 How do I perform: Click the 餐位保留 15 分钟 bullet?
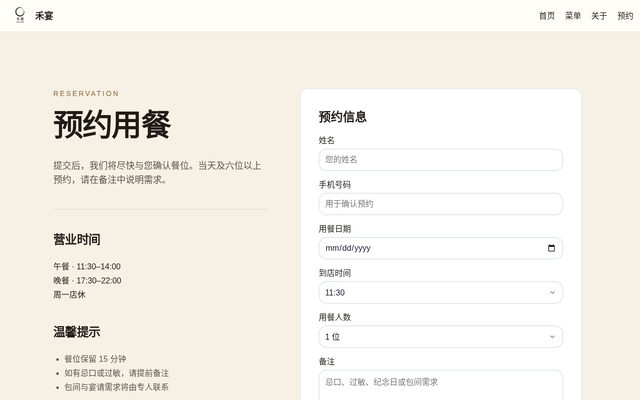(96, 359)
